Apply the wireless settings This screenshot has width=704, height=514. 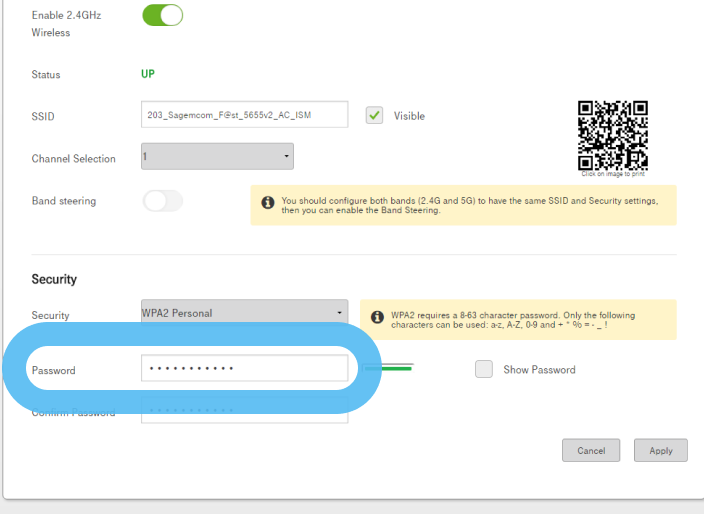660,450
